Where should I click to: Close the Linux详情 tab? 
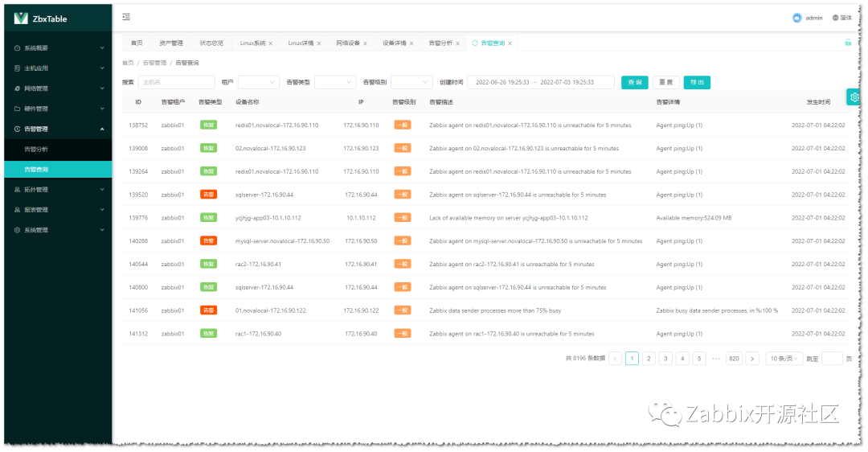tap(319, 43)
